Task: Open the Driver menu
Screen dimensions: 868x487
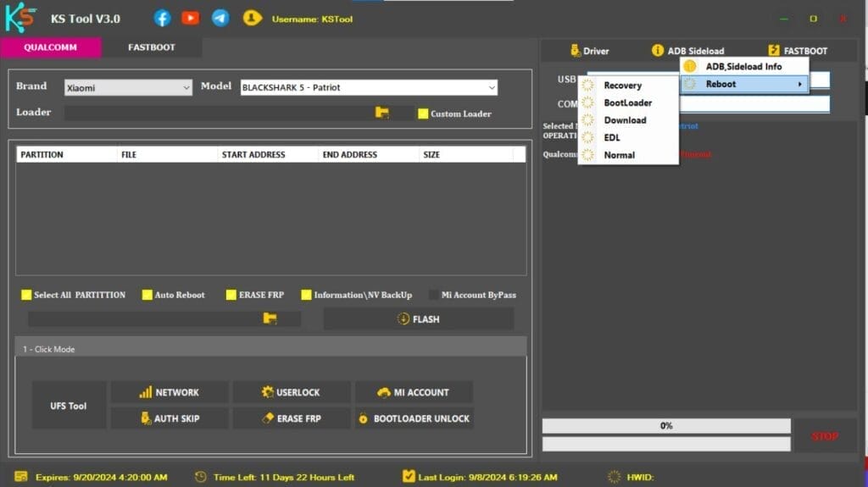Action: tap(590, 50)
